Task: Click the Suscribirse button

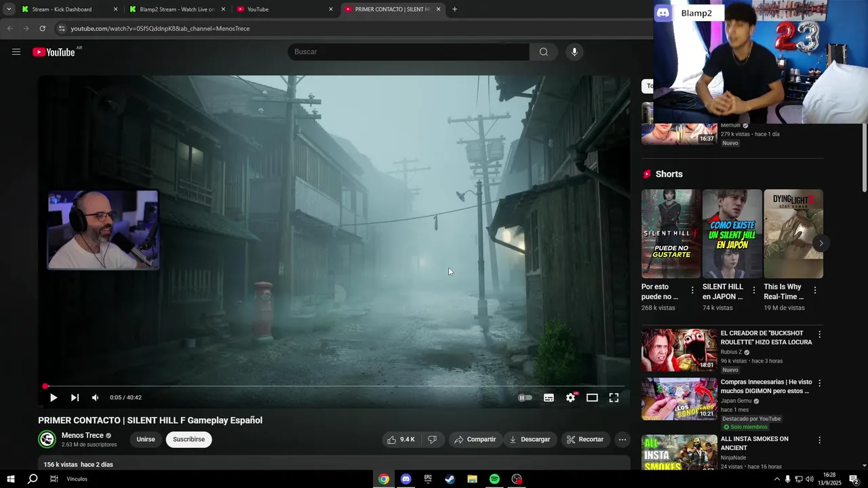Action: [x=189, y=440]
